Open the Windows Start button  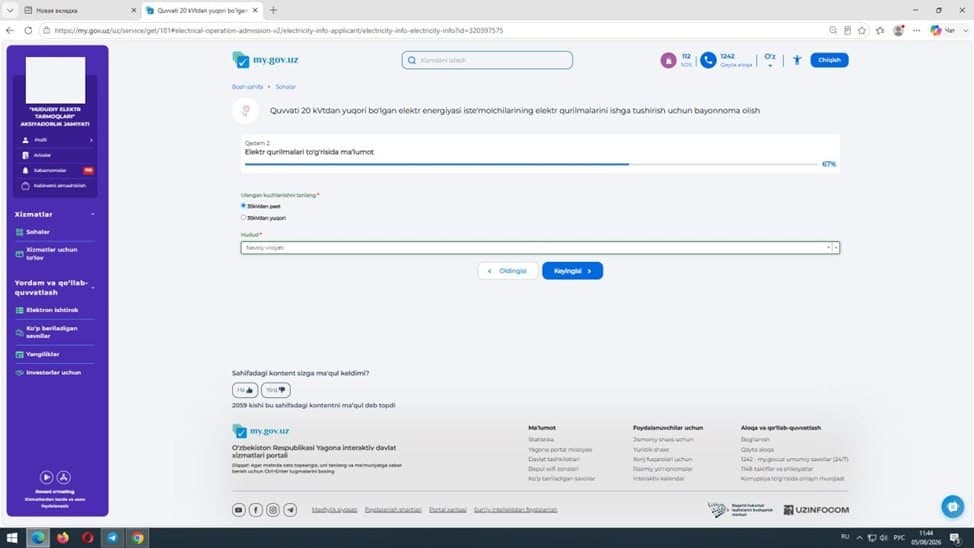tap(12, 538)
